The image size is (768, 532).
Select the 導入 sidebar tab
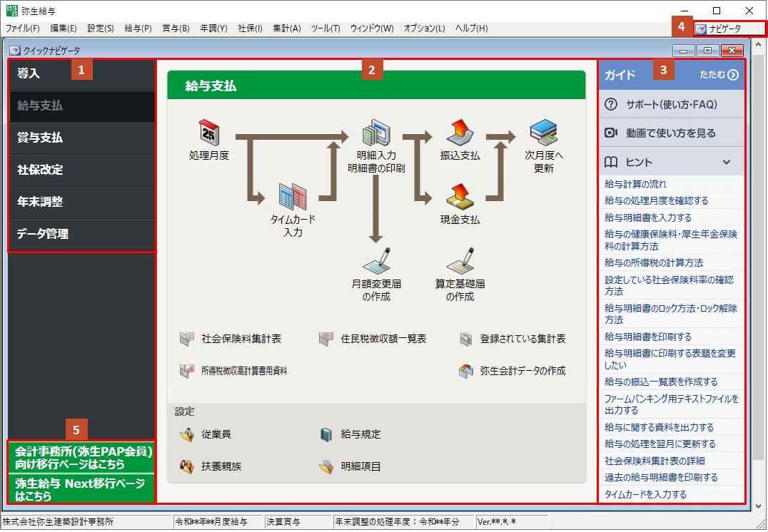(82, 74)
